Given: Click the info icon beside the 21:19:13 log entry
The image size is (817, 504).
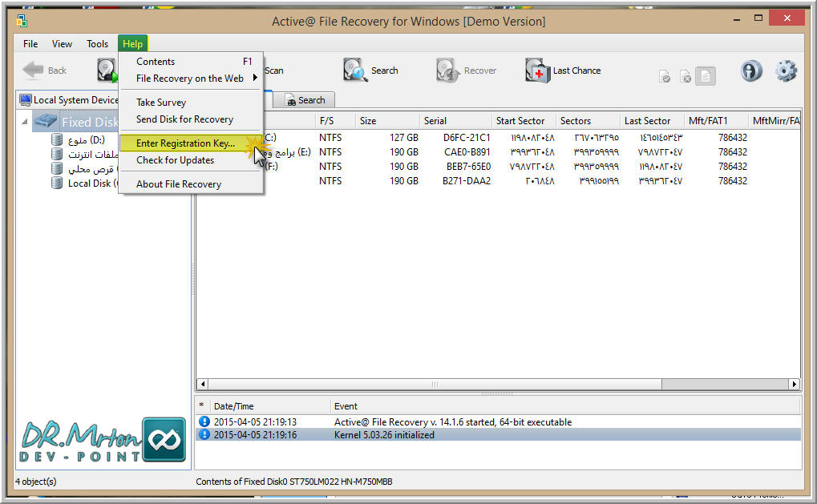Looking at the screenshot, I should (x=204, y=421).
